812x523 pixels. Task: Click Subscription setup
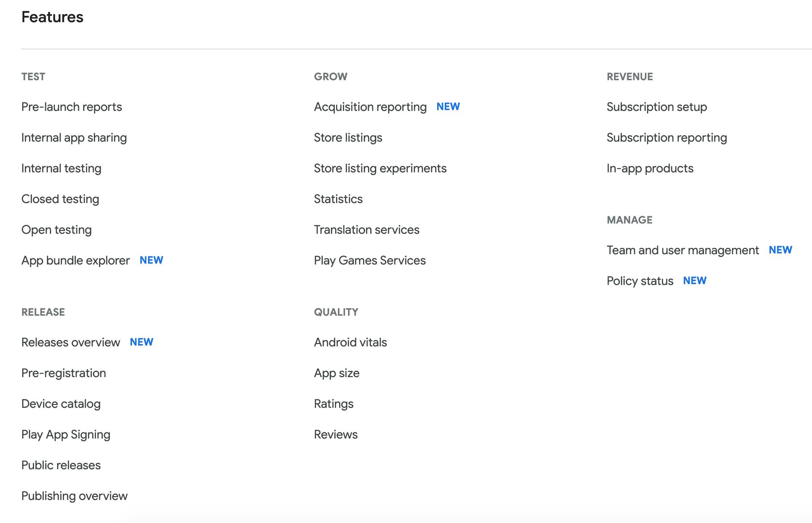(656, 107)
